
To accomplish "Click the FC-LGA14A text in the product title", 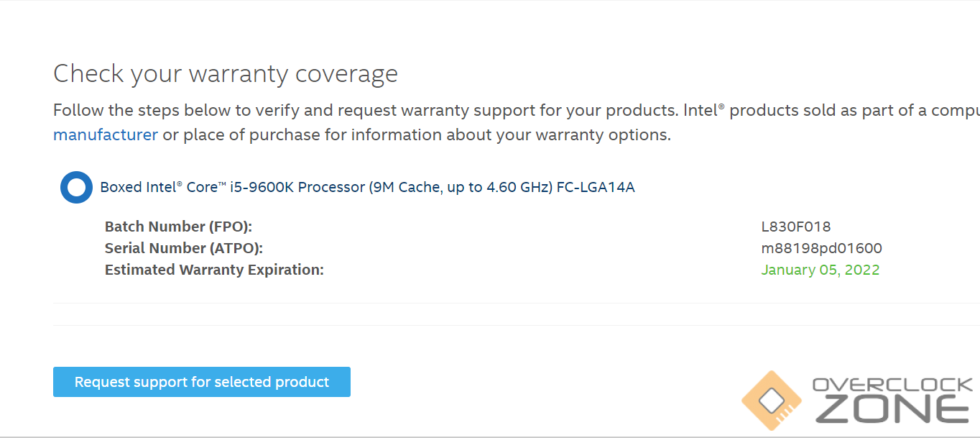I will pos(596,188).
